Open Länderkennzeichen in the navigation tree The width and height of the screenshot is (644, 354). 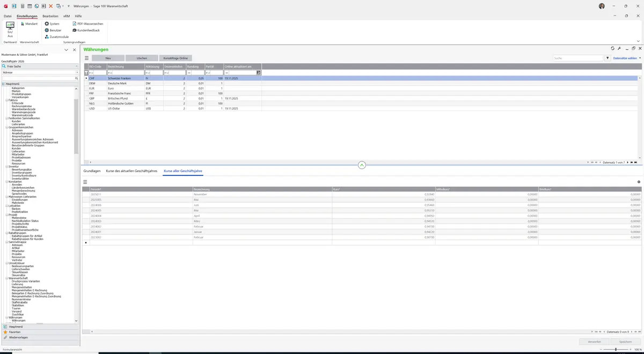23,188
